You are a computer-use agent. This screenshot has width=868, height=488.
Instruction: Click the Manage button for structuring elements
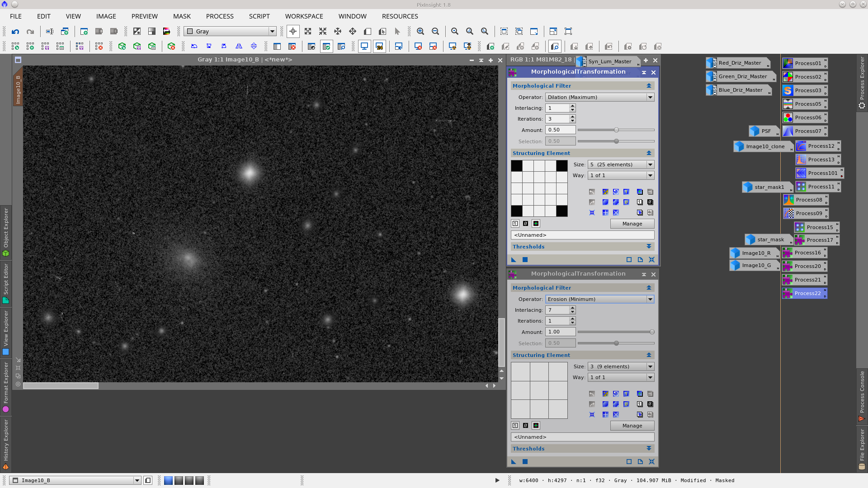(632, 223)
